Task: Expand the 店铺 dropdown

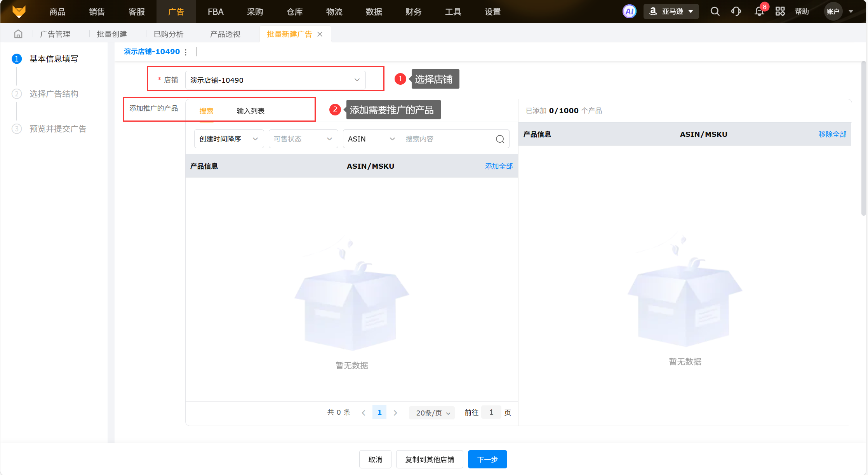Action: (x=275, y=80)
